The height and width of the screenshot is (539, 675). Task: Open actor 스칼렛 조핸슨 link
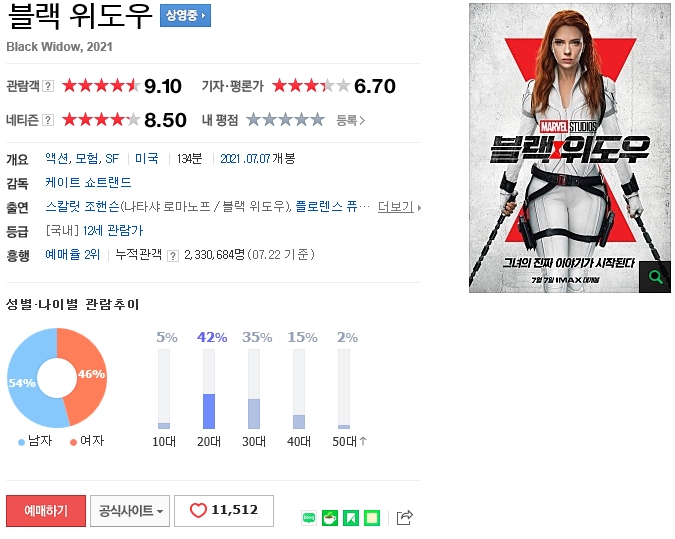[x=82, y=207]
